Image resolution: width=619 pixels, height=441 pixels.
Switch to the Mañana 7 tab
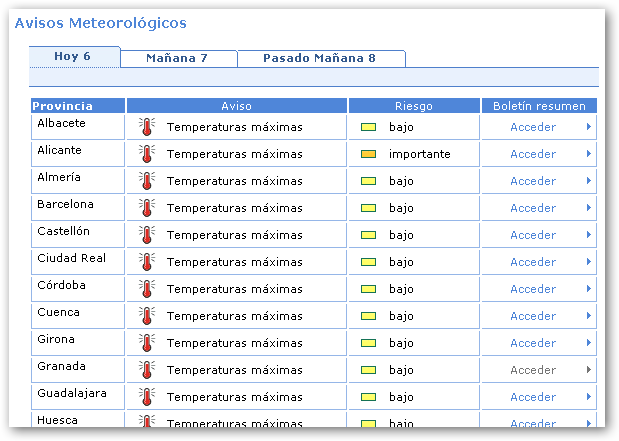[x=177, y=58]
